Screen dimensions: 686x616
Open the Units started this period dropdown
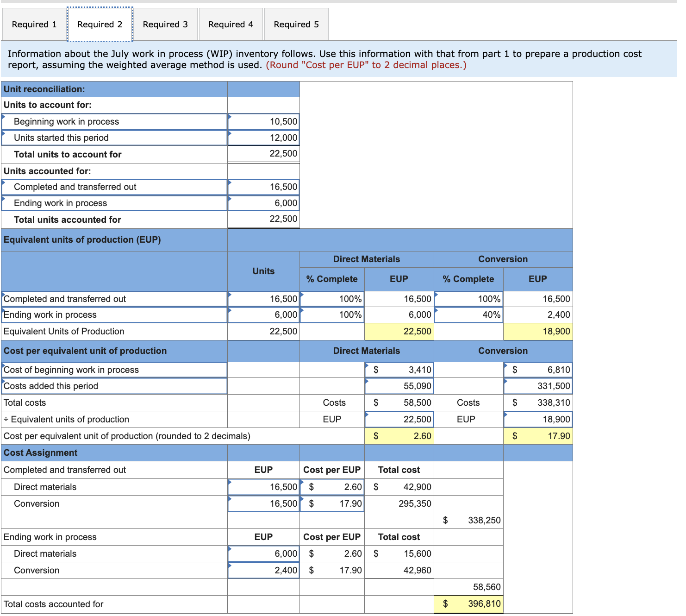click(x=114, y=138)
